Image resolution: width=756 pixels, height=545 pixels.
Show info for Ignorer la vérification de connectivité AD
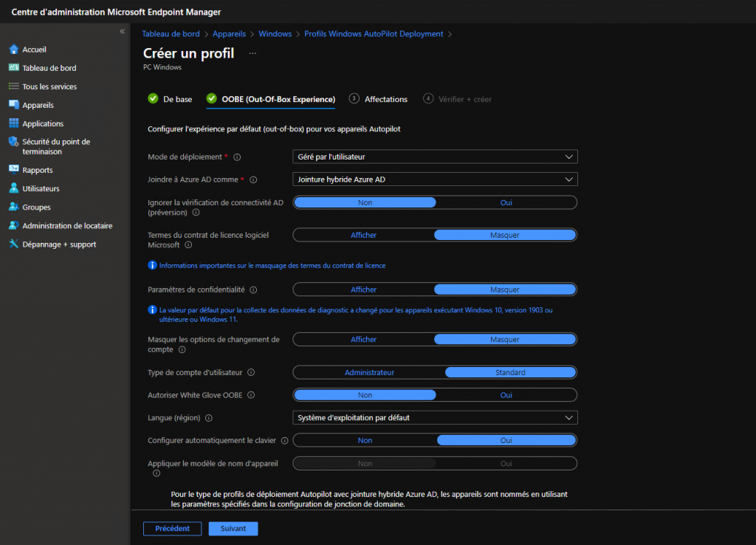(x=196, y=213)
